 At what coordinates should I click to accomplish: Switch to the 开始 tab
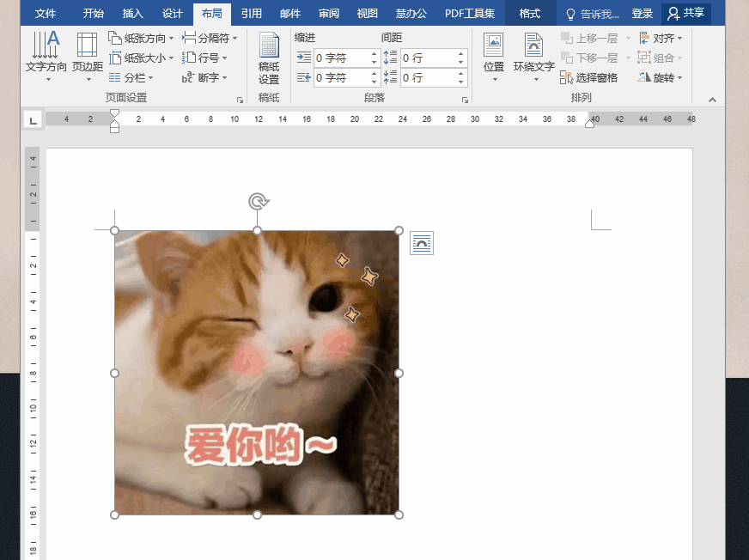coord(93,14)
